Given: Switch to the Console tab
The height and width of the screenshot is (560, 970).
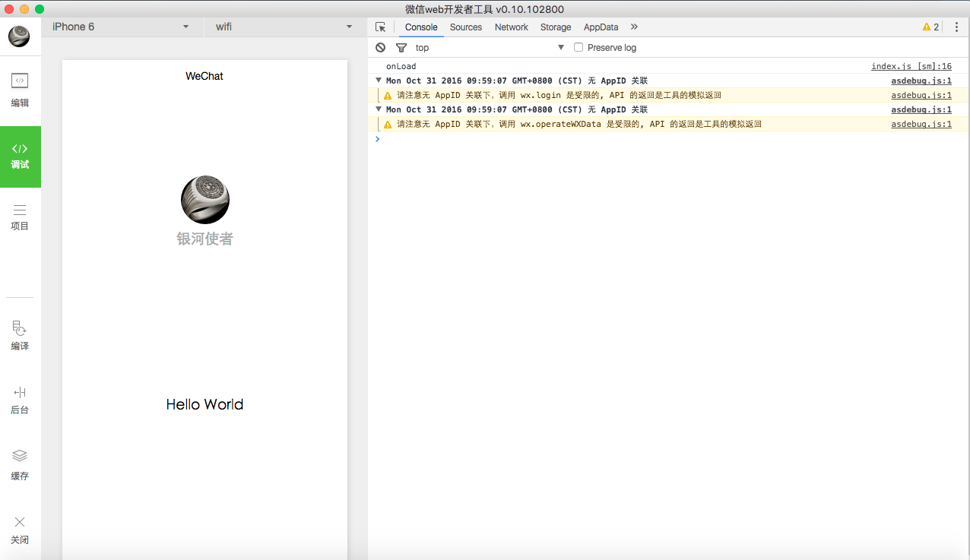Looking at the screenshot, I should pos(421,27).
